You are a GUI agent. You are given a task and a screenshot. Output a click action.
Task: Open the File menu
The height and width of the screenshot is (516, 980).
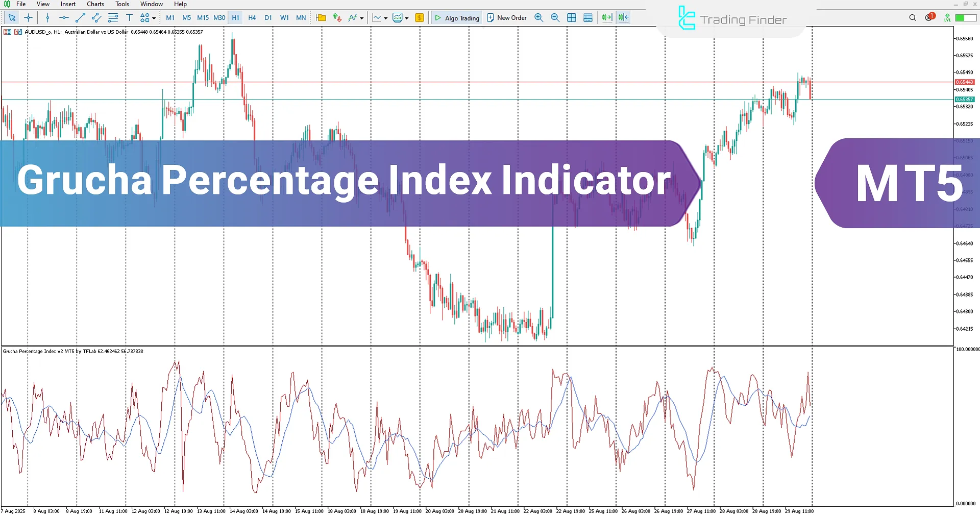(21, 4)
